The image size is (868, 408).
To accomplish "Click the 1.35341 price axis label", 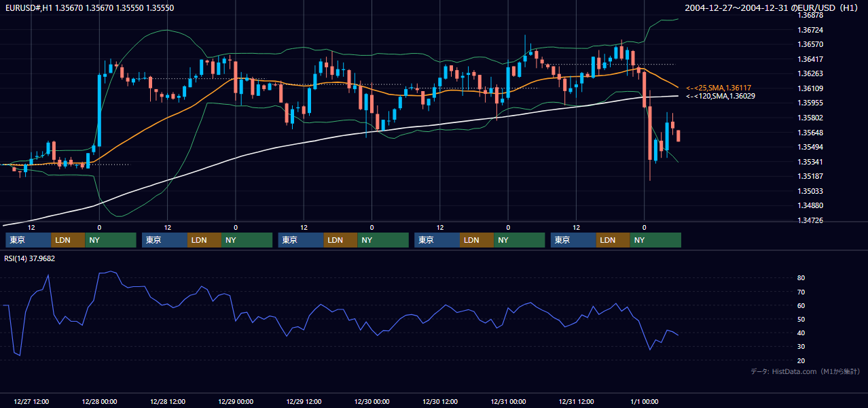I will pos(812,162).
